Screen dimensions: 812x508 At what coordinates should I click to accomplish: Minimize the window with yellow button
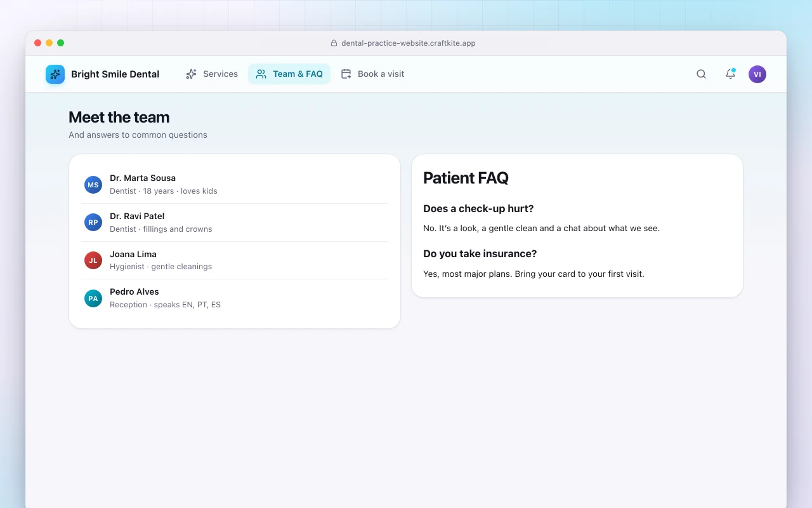point(49,43)
